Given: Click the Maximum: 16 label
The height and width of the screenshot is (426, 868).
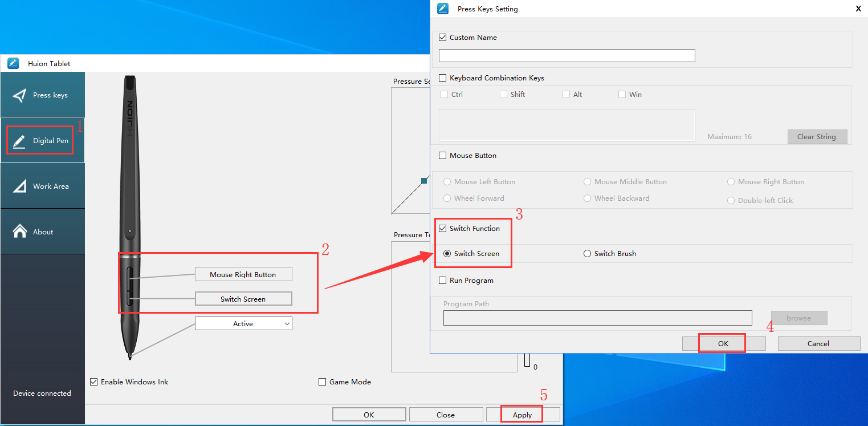Looking at the screenshot, I should (x=730, y=137).
